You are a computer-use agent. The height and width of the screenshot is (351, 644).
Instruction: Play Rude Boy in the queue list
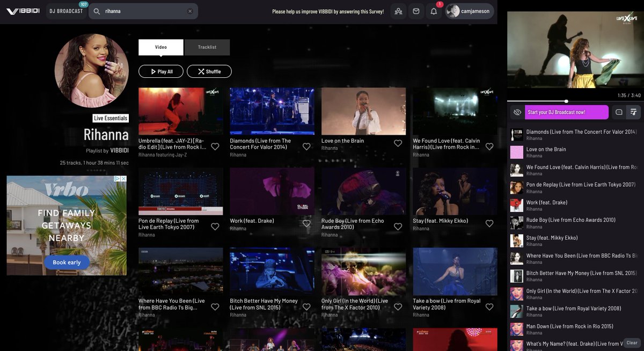575,223
